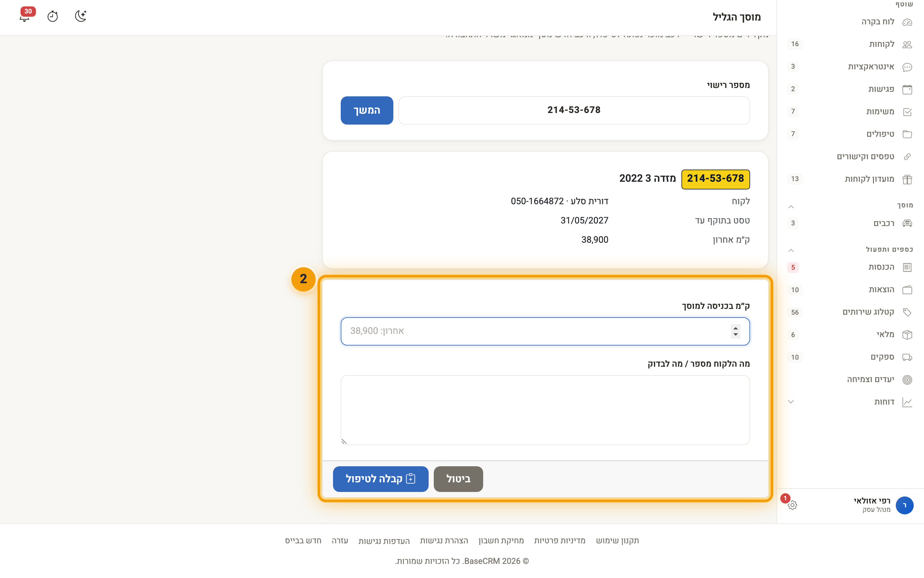Click mileage stepper down arrow

coord(735,335)
